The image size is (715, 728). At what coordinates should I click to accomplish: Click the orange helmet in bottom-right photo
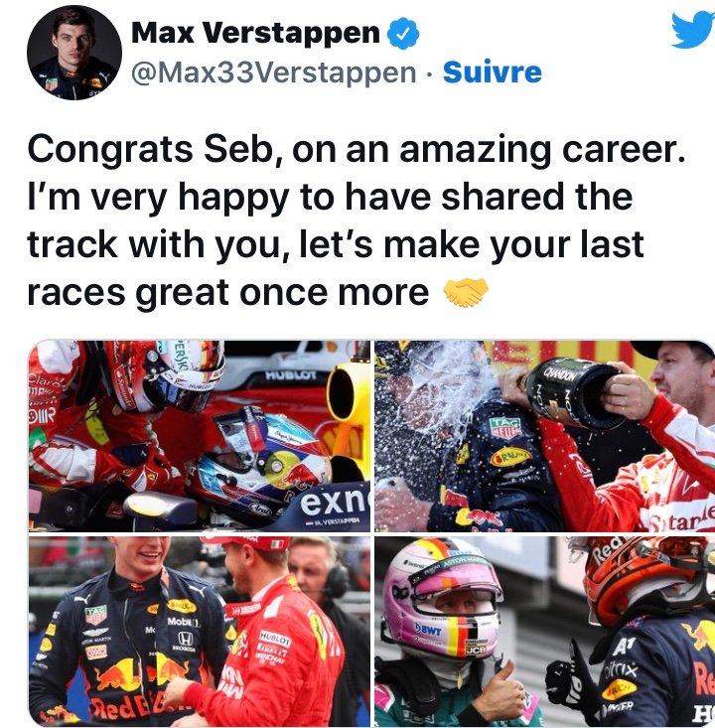tap(645, 578)
